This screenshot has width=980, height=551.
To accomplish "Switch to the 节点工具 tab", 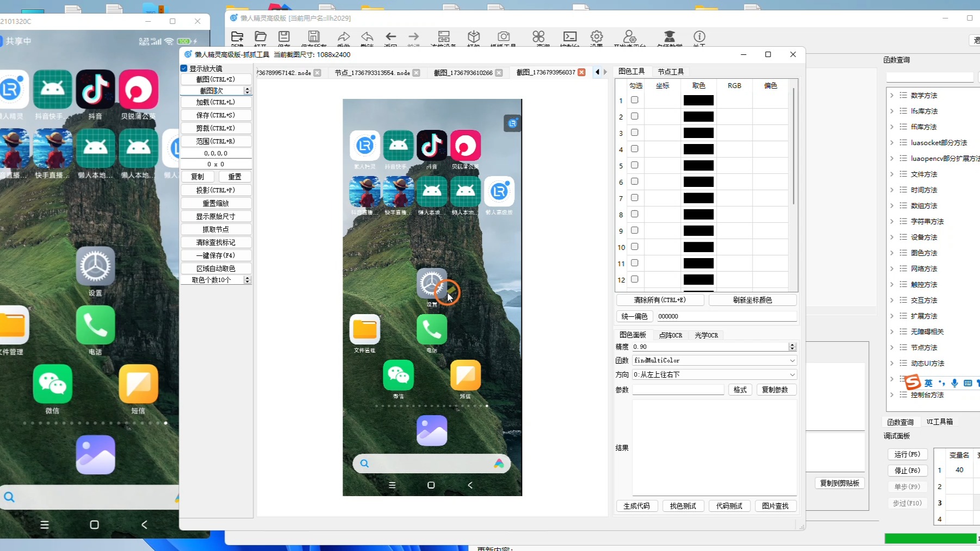I will tap(670, 72).
